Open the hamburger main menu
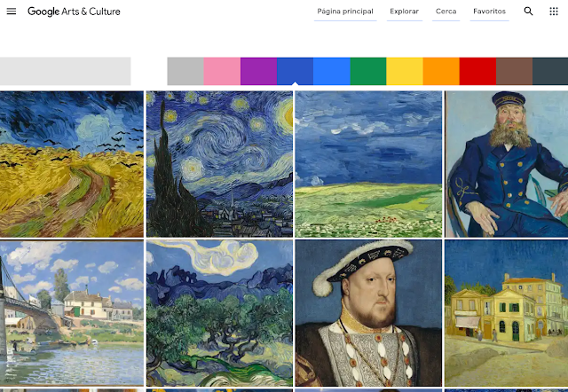 (x=12, y=12)
